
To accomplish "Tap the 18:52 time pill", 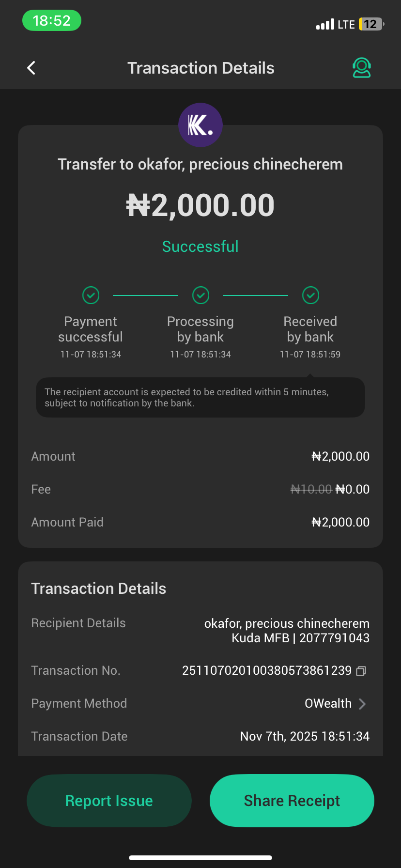I will tap(52, 21).
